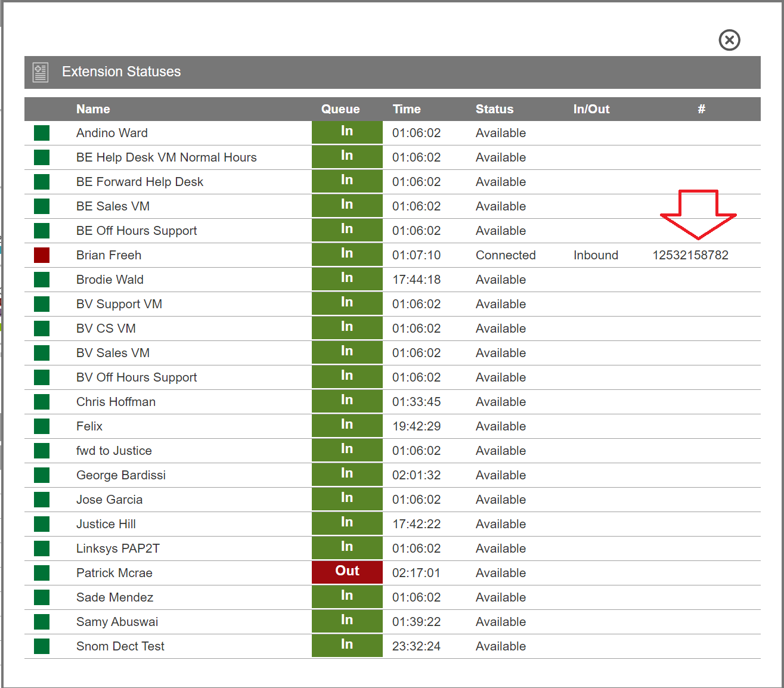Screen dimensions: 784x688
Task: Toggle Brian Freeh's In queue button
Action: [347, 255]
